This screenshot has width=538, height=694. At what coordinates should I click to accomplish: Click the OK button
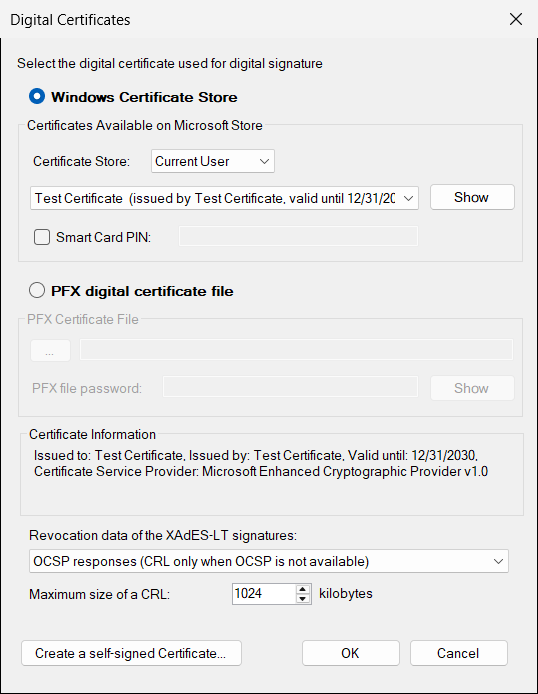(350, 653)
